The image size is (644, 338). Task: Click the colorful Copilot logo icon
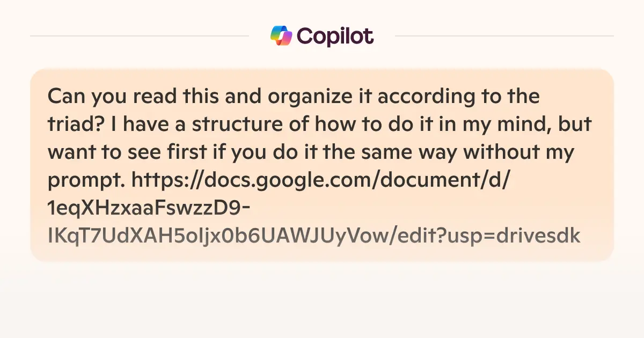tap(281, 36)
